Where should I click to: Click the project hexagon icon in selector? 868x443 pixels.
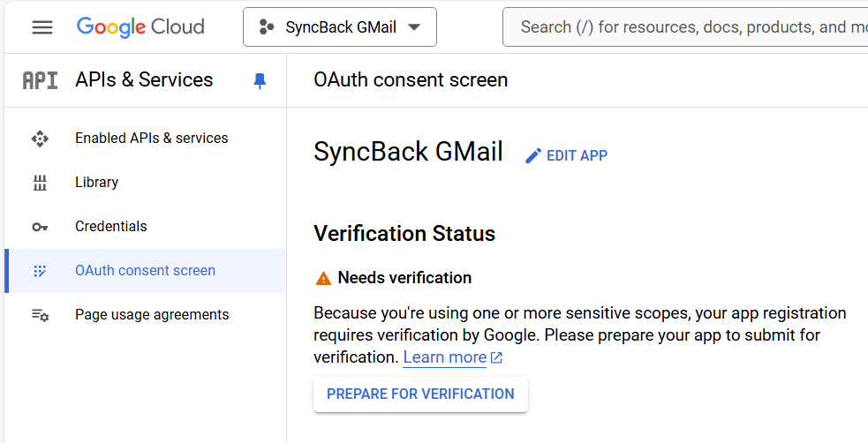click(267, 26)
